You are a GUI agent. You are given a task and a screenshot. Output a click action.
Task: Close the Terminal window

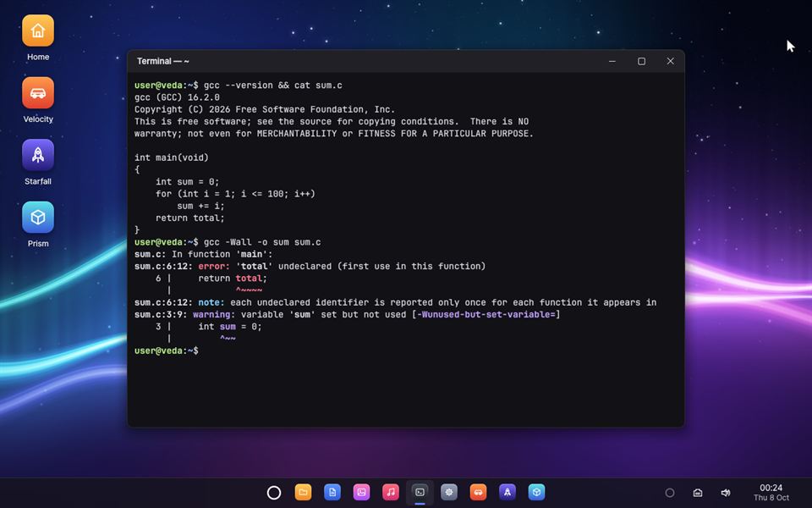pos(670,61)
